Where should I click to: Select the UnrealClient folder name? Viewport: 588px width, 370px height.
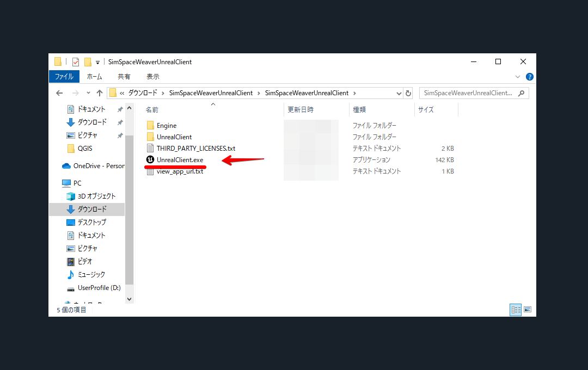click(x=174, y=137)
